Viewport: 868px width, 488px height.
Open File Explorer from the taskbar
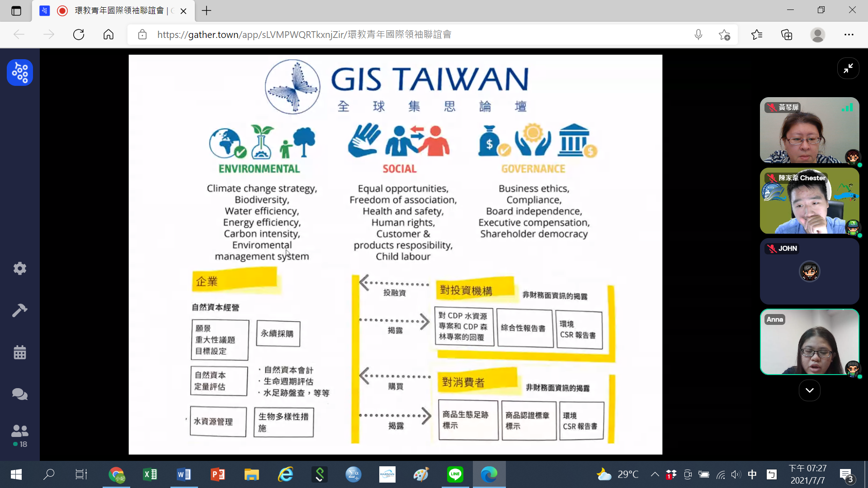point(252,474)
